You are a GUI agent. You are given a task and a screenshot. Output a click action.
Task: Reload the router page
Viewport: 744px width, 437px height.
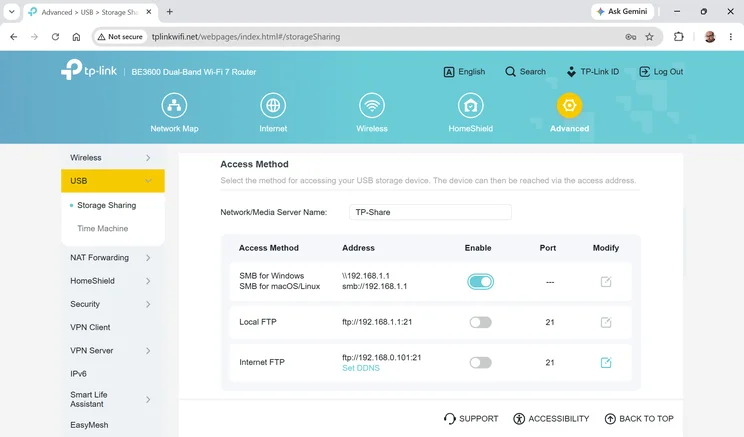tap(55, 37)
